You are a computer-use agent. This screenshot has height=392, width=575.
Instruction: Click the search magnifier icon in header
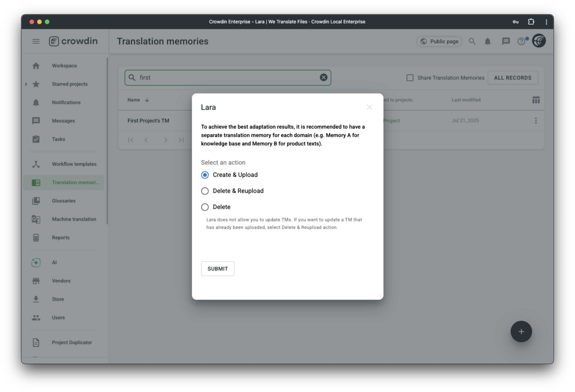pyautogui.click(x=472, y=41)
